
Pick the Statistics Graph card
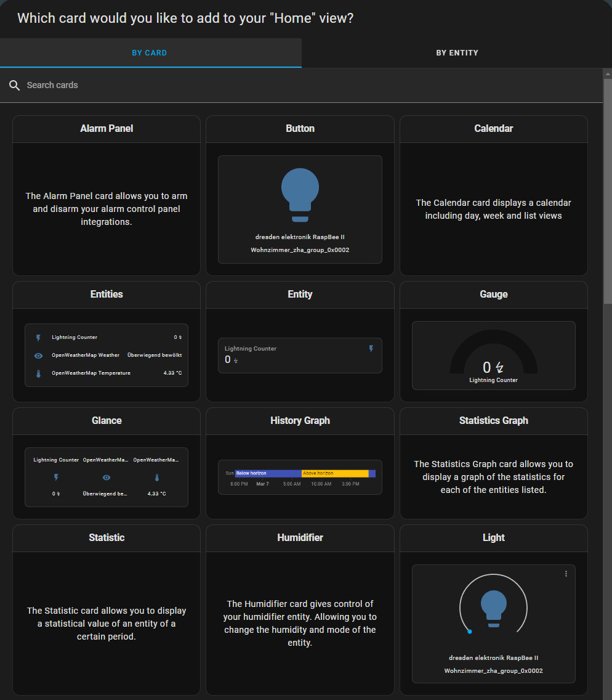coord(493,463)
